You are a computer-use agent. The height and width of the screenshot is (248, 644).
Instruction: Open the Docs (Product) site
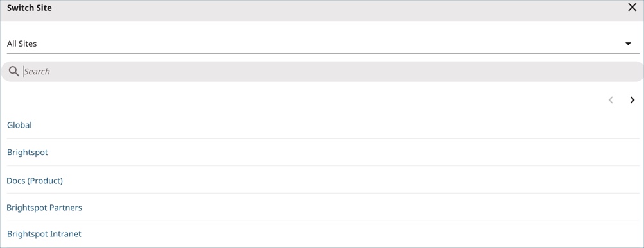point(35,180)
